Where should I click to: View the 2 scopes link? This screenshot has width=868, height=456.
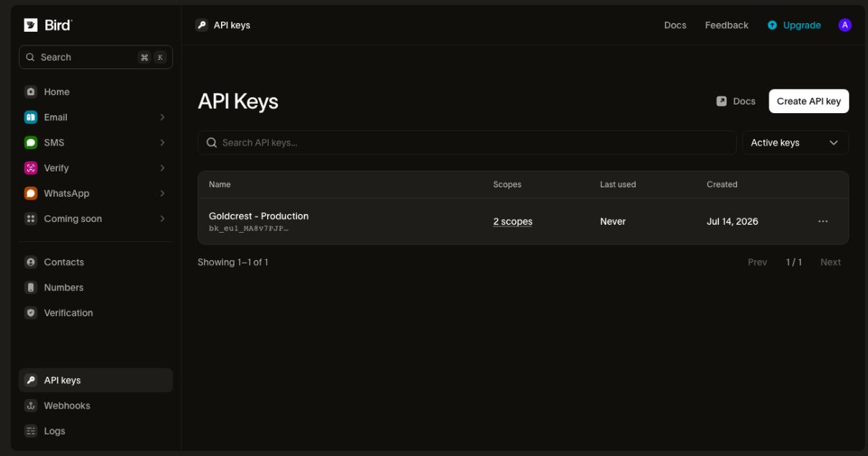[x=512, y=222]
